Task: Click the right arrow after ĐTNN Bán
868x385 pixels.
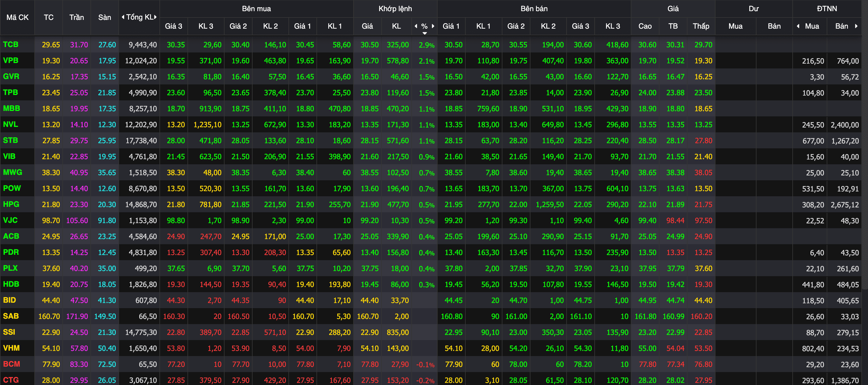Action: click(x=856, y=26)
